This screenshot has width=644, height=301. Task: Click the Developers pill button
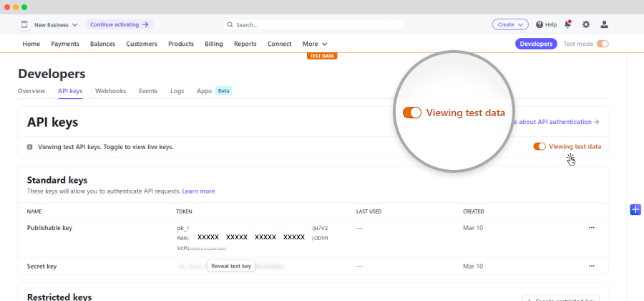pyautogui.click(x=536, y=44)
